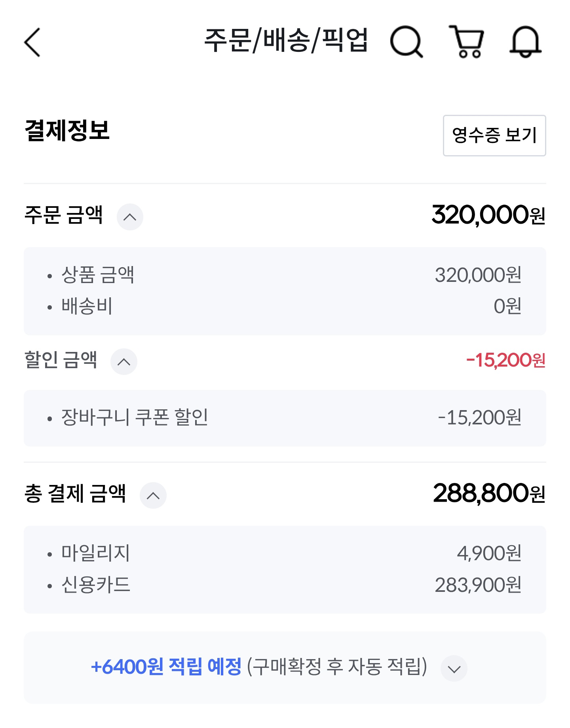Tap the +6400원 적립 예정 text
This screenshot has height=728, width=570.
[x=166, y=667]
